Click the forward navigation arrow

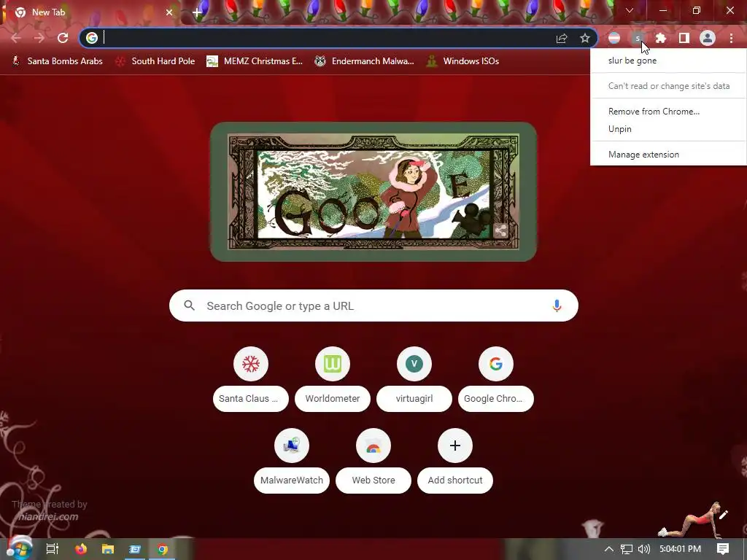(39, 38)
